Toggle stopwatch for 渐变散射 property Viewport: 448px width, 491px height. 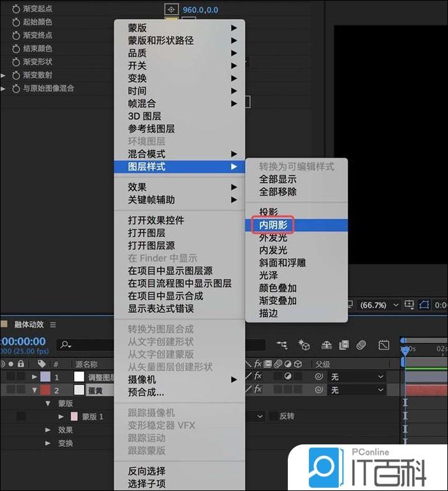(16, 75)
